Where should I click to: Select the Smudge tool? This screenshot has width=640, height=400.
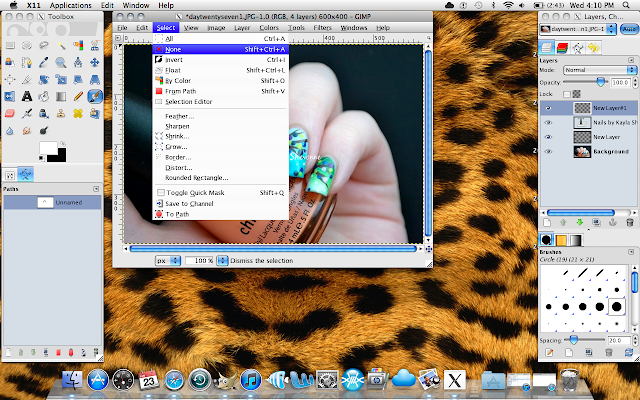coord(27,131)
